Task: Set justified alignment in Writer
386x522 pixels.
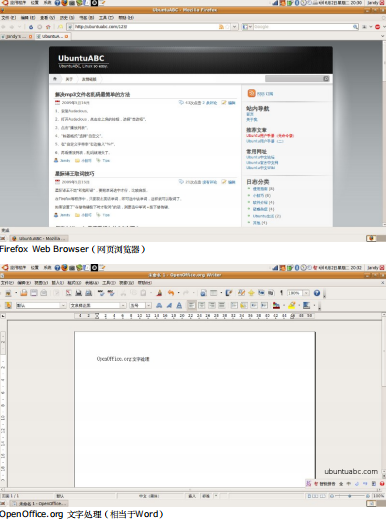Action: (x=221, y=305)
